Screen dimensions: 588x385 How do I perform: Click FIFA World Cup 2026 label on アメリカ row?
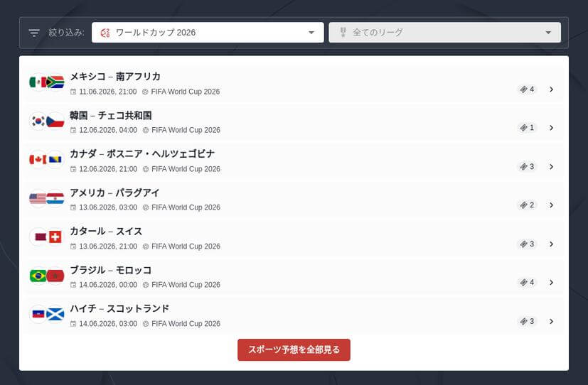pyautogui.click(x=186, y=207)
